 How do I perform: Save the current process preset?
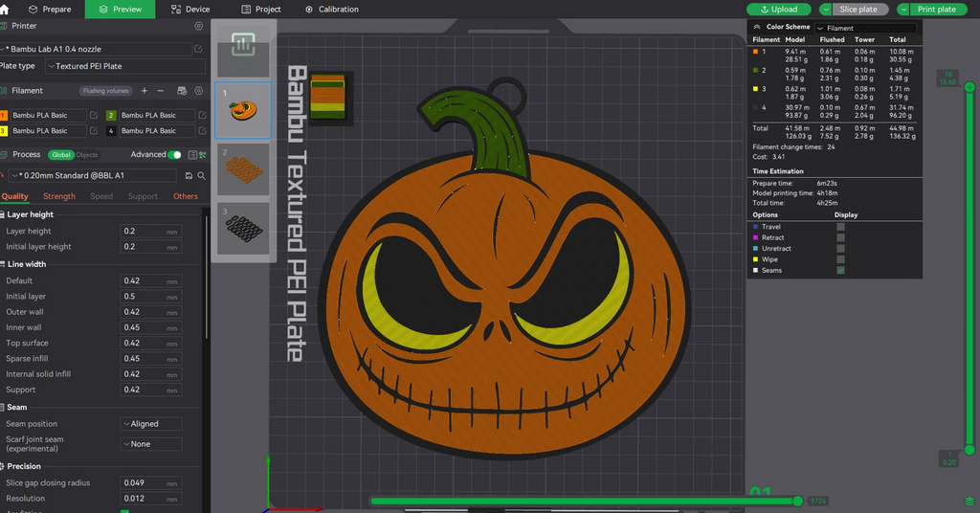tap(189, 176)
